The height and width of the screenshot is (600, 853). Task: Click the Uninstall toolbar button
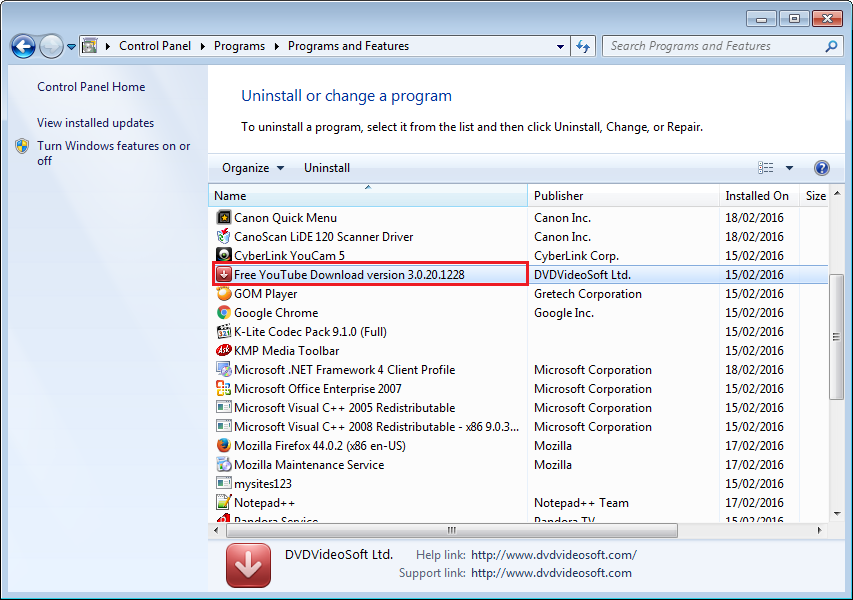point(326,168)
